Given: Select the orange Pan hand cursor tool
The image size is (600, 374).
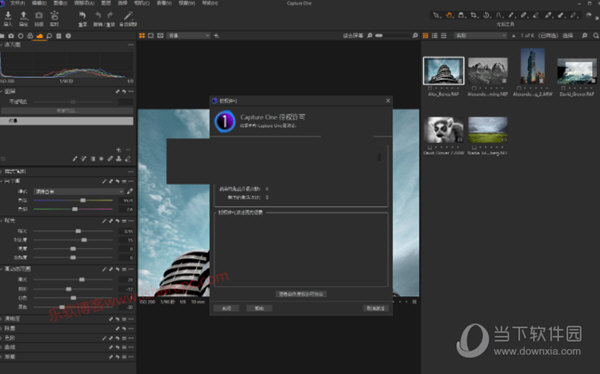Looking at the screenshot, I should (x=449, y=15).
